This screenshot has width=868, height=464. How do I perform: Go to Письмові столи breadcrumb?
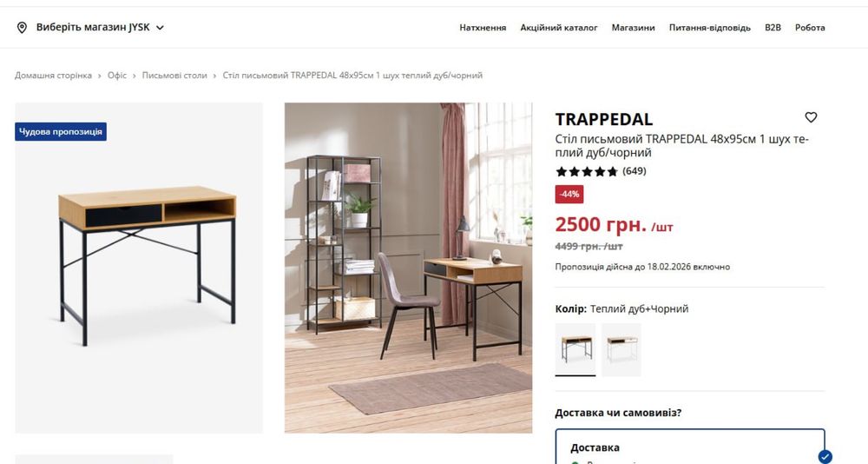(174, 76)
